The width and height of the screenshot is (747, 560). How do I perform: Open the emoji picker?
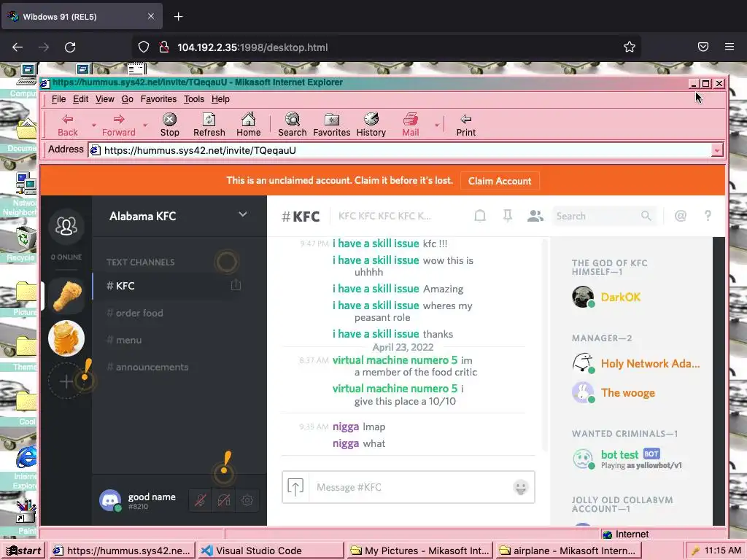coord(521,487)
